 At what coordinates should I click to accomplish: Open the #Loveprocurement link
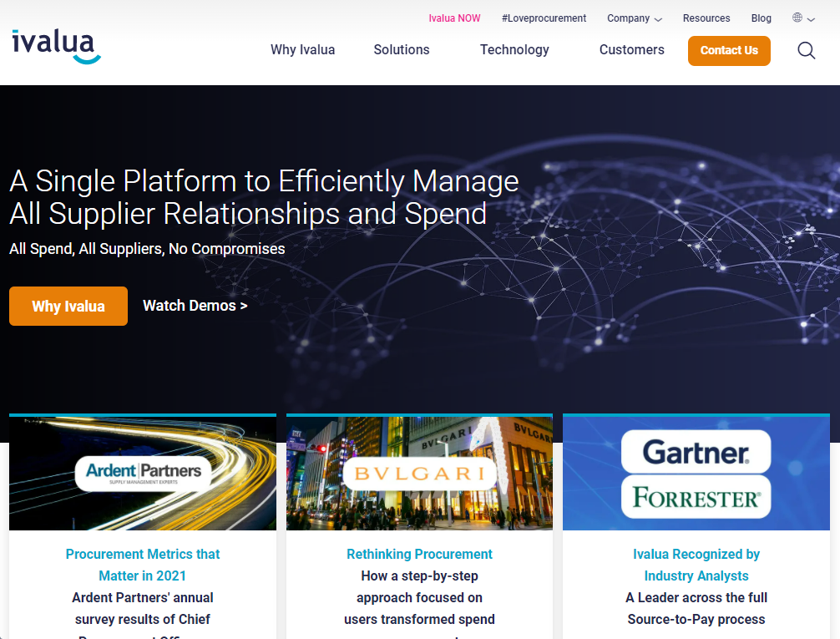[544, 18]
